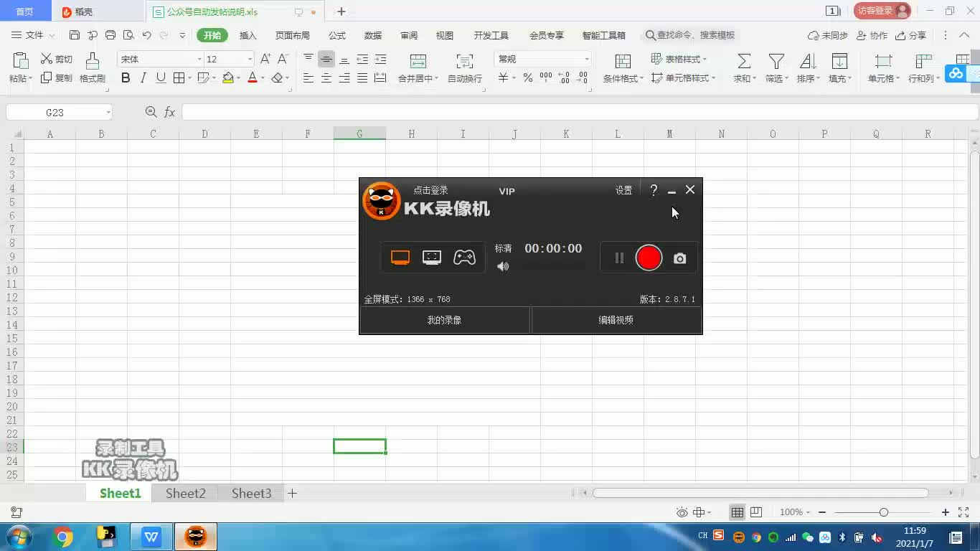Click the 填充 fill icon

point(839,62)
